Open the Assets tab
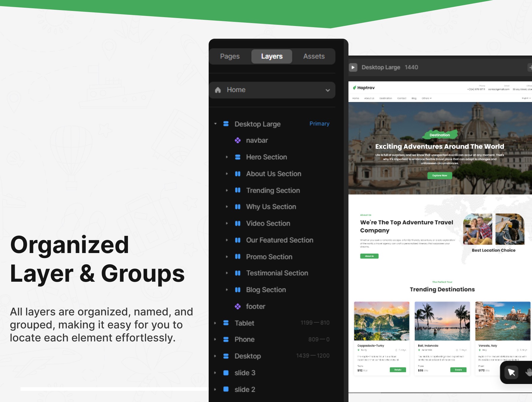The height and width of the screenshot is (402, 532). pos(314,56)
